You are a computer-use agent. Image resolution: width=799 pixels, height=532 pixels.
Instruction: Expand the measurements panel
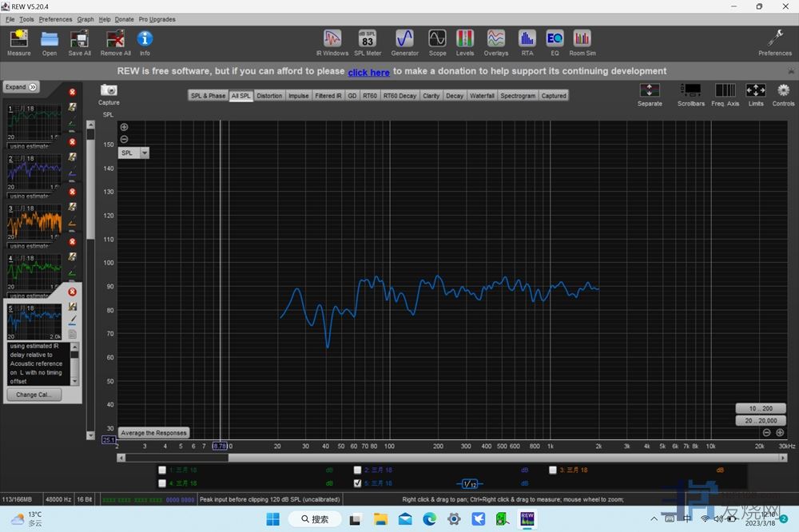(x=21, y=87)
